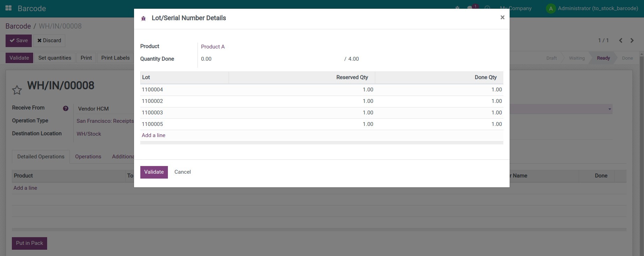Click the debug bug icon in dialog header
The height and width of the screenshot is (256, 644).
[x=143, y=18]
